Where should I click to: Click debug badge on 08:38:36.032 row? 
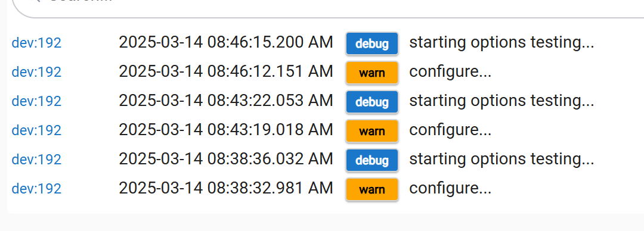[x=372, y=160]
